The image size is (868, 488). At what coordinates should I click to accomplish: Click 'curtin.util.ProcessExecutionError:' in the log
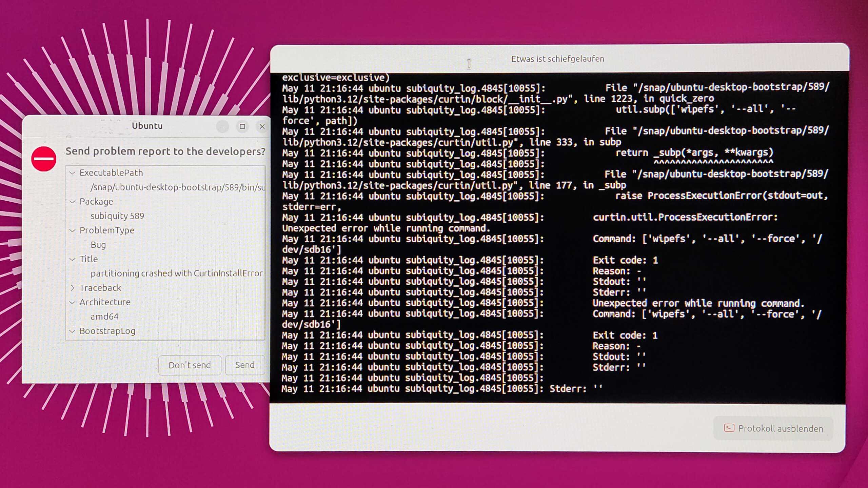(685, 217)
